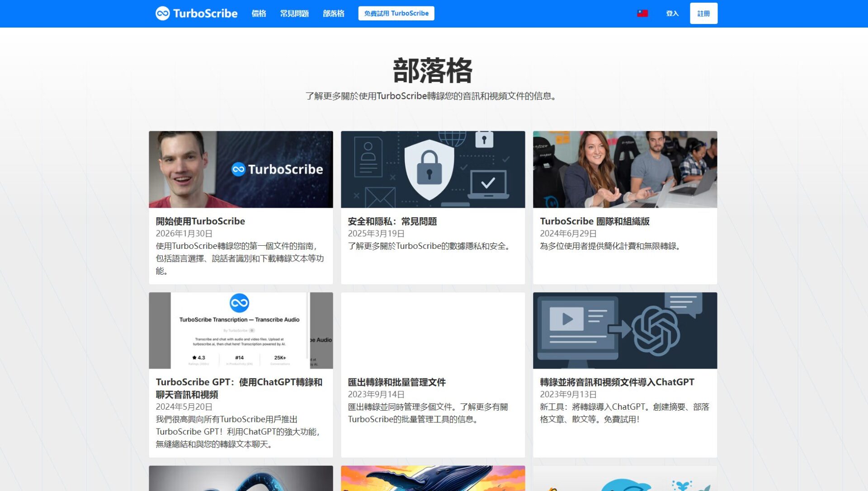Click the team photo thumbnail
The width and height of the screenshot is (868, 491).
click(625, 169)
